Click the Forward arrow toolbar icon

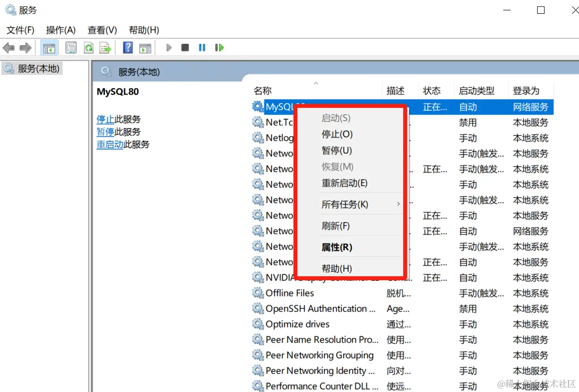pyautogui.click(x=26, y=48)
